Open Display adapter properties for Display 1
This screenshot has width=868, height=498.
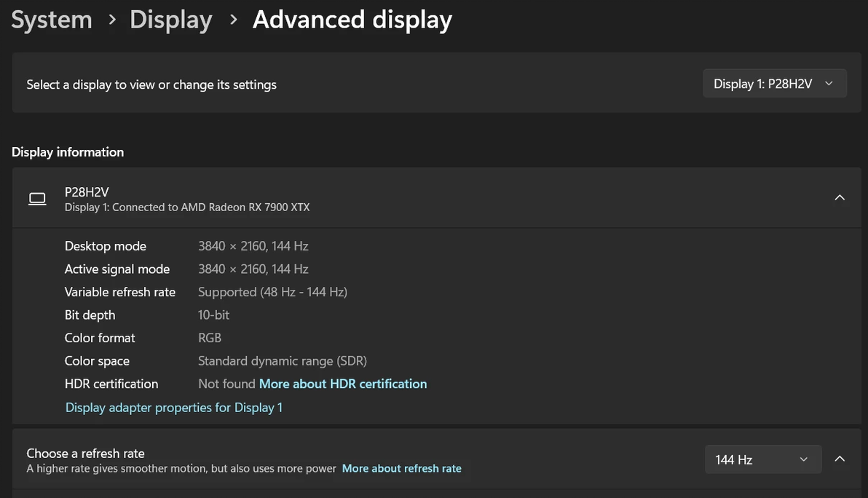(x=174, y=407)
